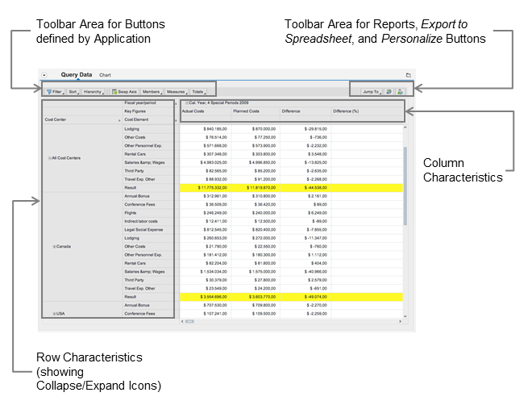
Task: Select the Legal Social Expense row
Action: click(x=148, y=230)
